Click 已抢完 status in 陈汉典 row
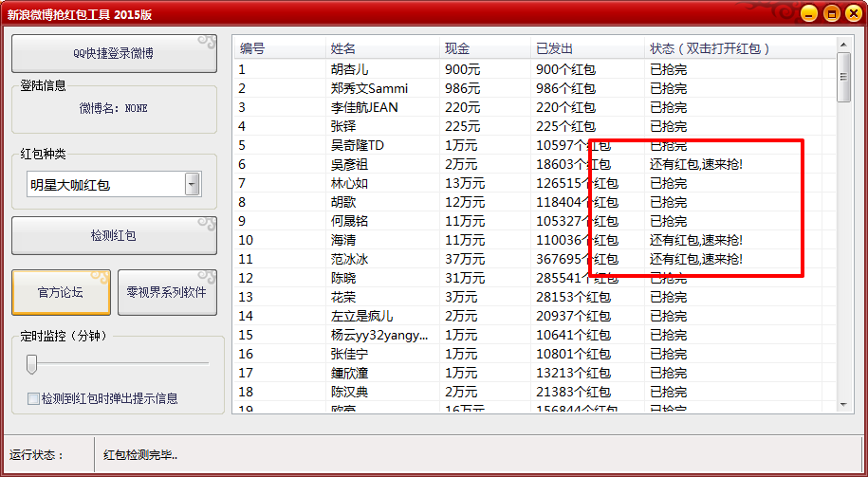868x477 pixels. (x=668, y=392)
